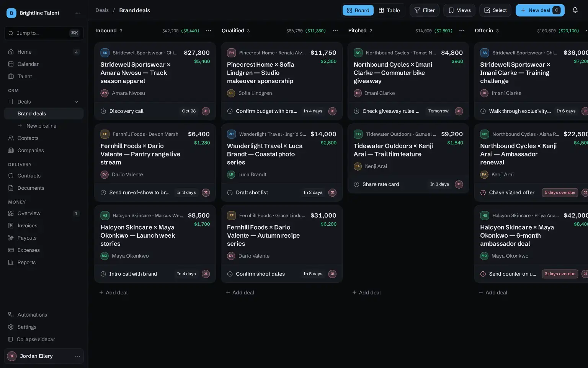Click Wanderlight Travel company badge
Viewport: 588px width, 368px height.
coord(231,134)
